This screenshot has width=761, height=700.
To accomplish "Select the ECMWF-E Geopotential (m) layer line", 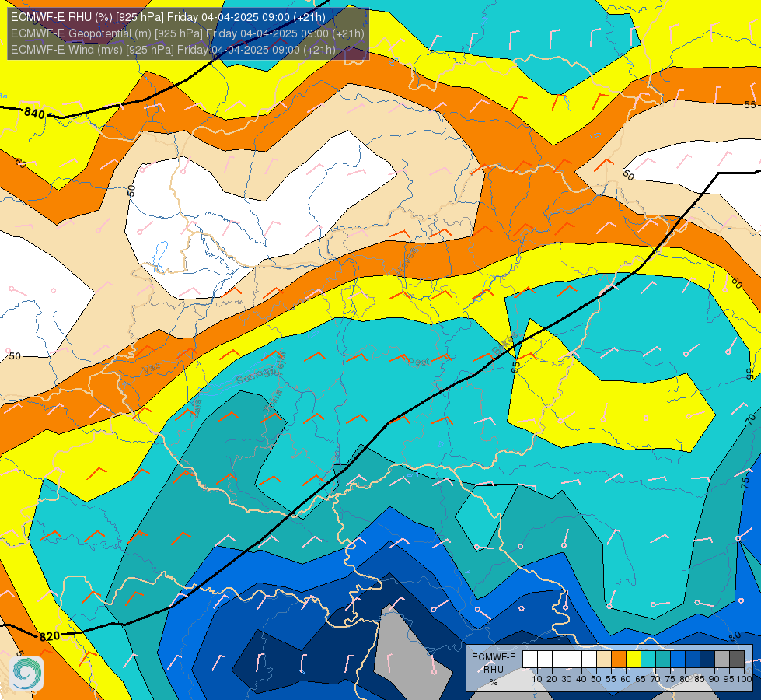I will (187, 33).
